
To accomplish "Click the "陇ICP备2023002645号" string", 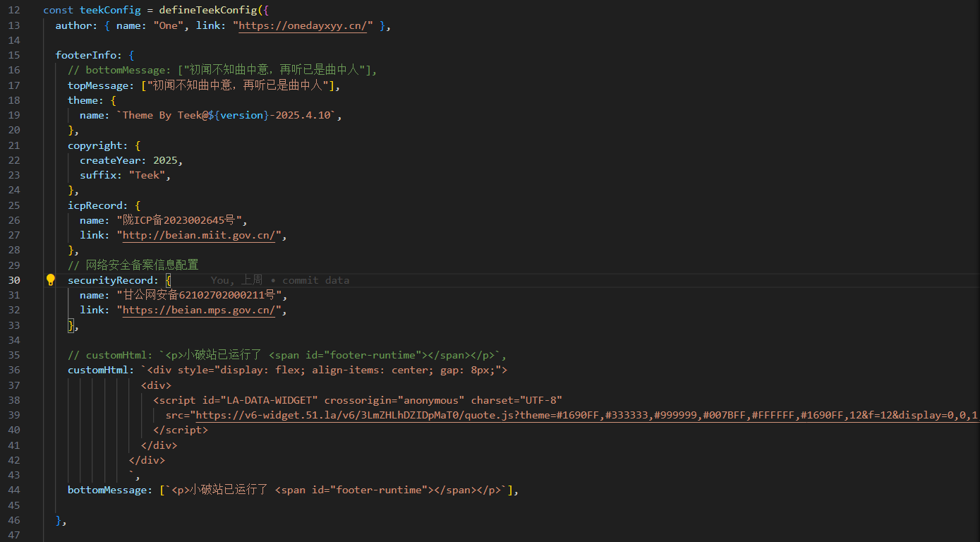I will point(181,220).
